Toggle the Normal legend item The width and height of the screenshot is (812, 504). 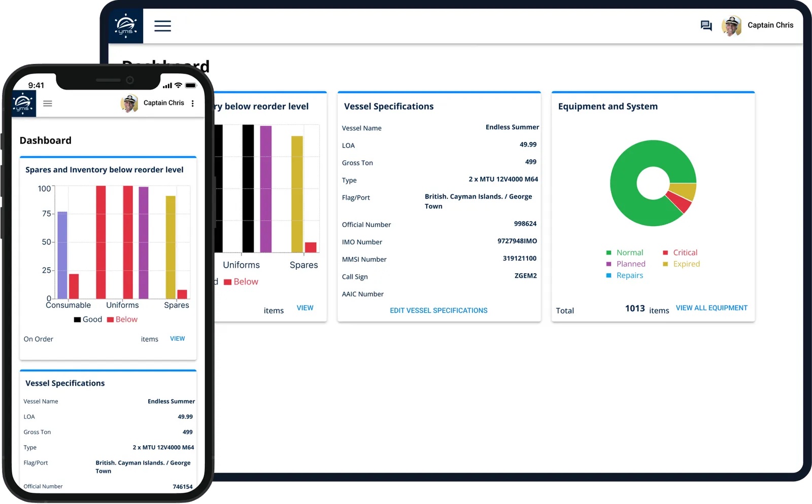(624, 253)
